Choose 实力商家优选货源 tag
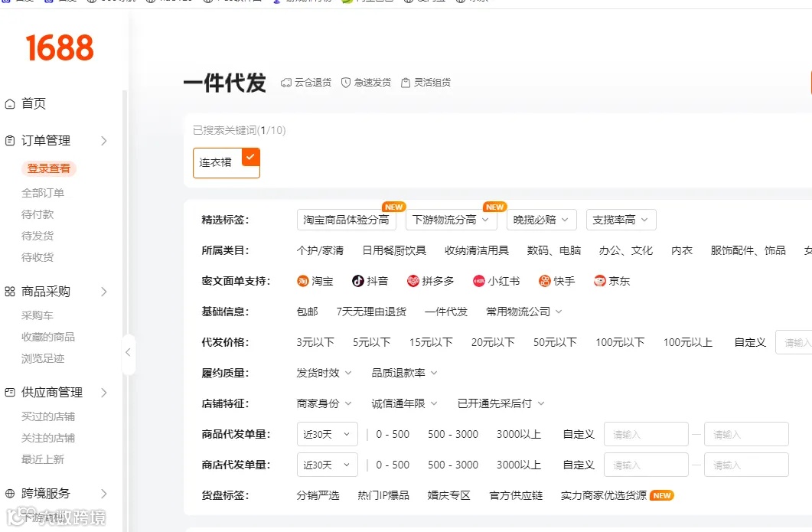This screenshot has width=812, height=532. point(604,495)
